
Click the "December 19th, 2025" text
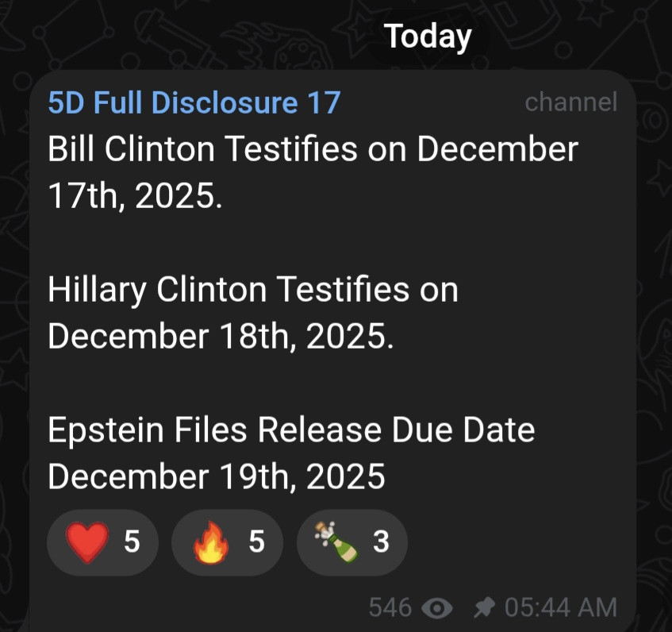coord(217,477)
